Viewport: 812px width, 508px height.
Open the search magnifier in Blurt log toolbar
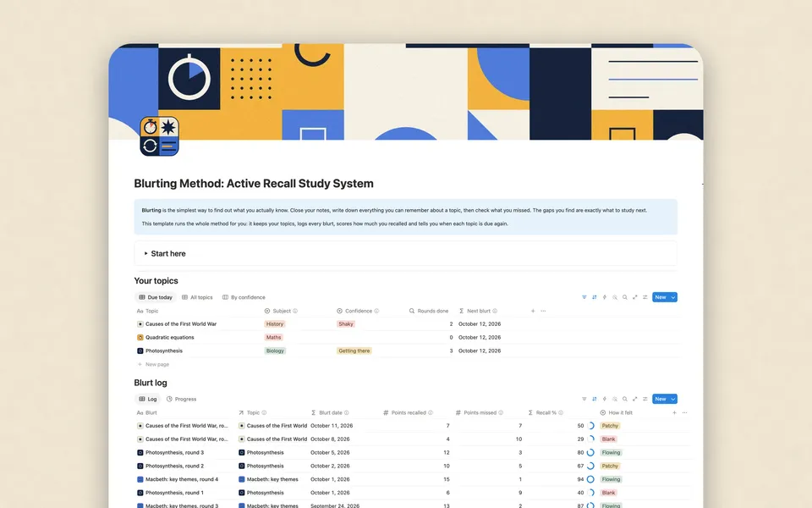(625, 399)
